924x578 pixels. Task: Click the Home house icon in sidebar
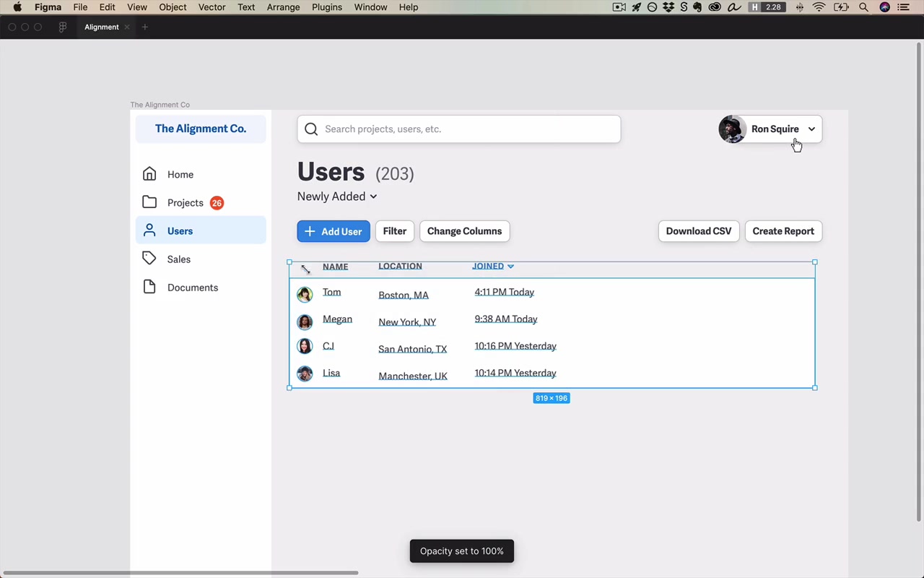click(149, 174)
